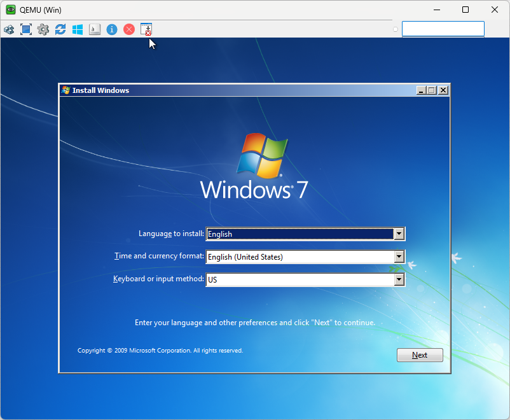The width and height of the screenshot is (510, 420).
Task: Click the Time and currency format label
Action: click(x=159, y=256)
